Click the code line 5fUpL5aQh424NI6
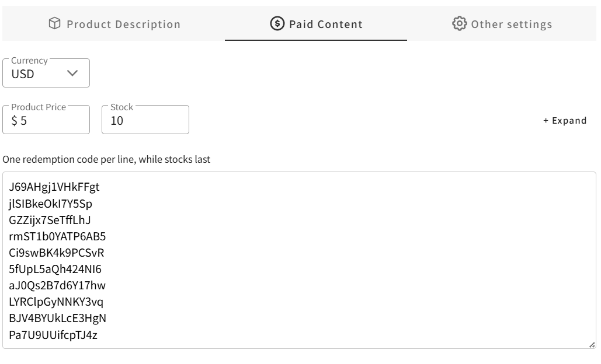The image size is (601, 364). click(55, 269)
